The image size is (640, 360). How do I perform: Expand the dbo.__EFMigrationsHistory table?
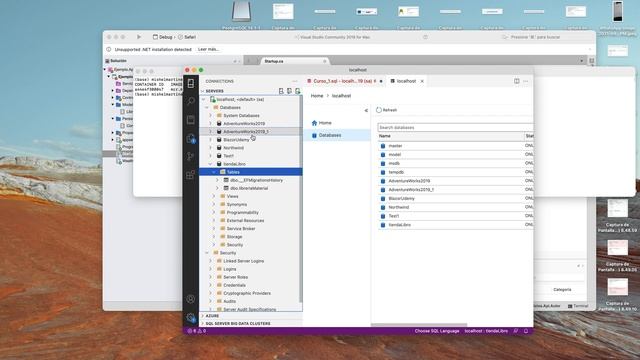217,180
